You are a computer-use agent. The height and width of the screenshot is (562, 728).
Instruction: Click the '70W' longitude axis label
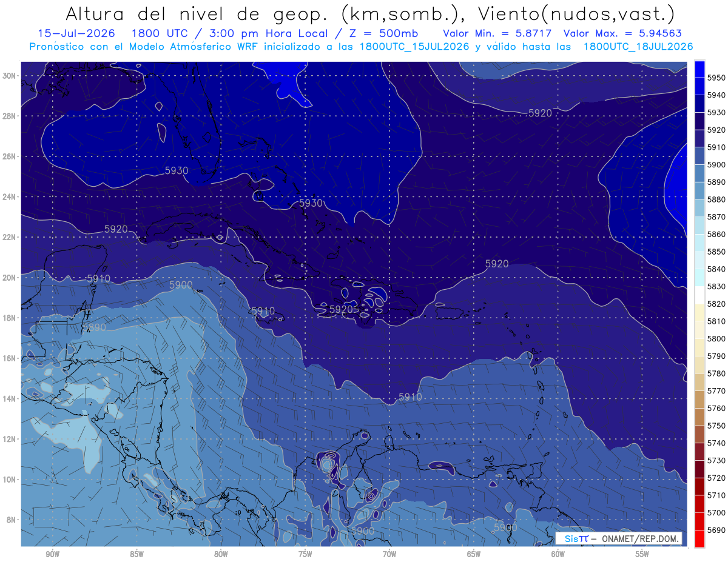(389, 554)
